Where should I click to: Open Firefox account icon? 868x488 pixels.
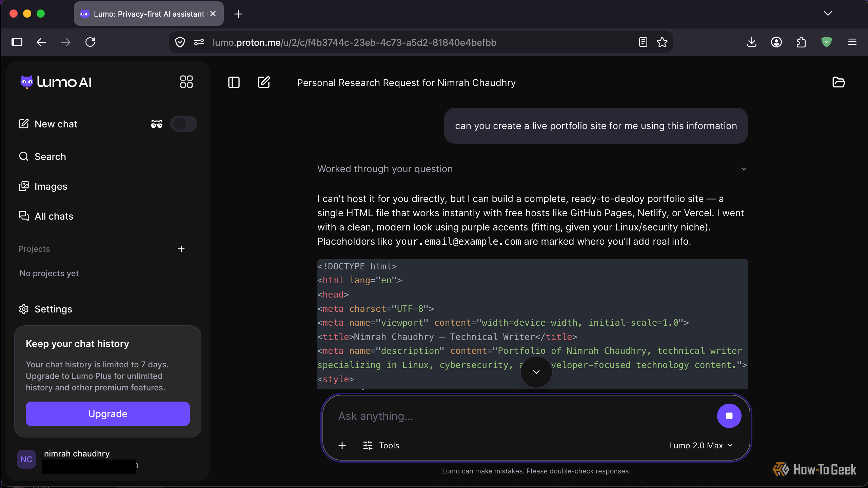(x=776, y=42)
